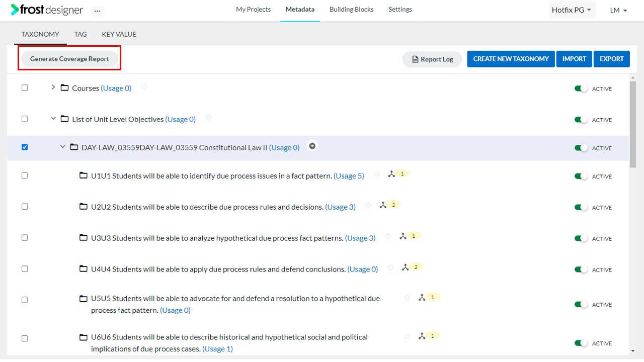Viewport: 644px width, 362px height.
Task: Open the Building Blocks menu item
Action: [x=351, y=9]
